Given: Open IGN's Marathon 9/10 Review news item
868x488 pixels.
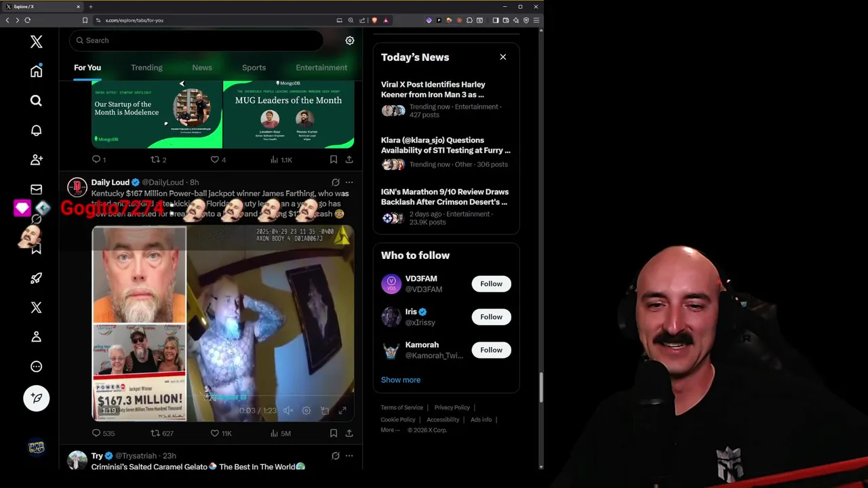Looking at the screenshot, I should tap(446, 208).
